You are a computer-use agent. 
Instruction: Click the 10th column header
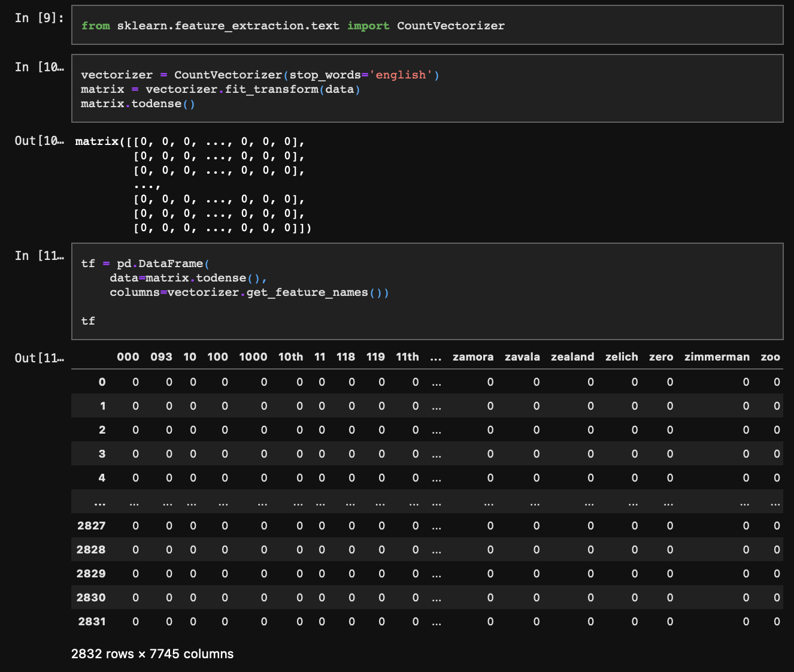pos(290,357)
